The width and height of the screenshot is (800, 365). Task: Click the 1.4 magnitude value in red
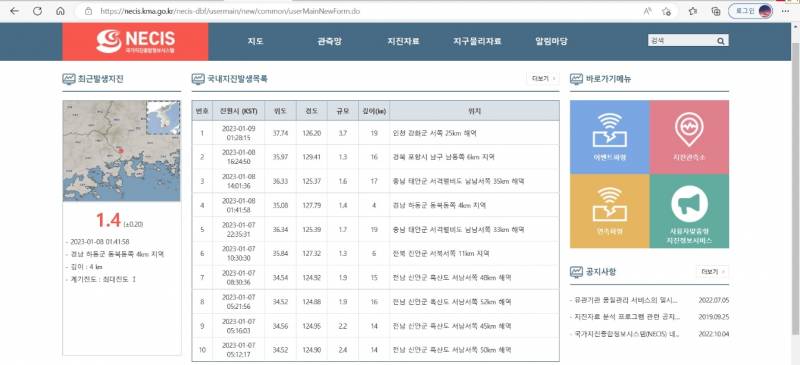click(109, 221)
